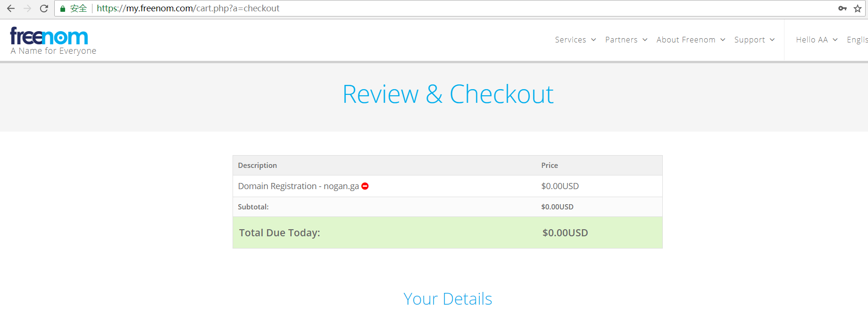Viewport: 868px width, 324px height.
Task: Click the Freenom logo
Action: click(x=49, y=37)
